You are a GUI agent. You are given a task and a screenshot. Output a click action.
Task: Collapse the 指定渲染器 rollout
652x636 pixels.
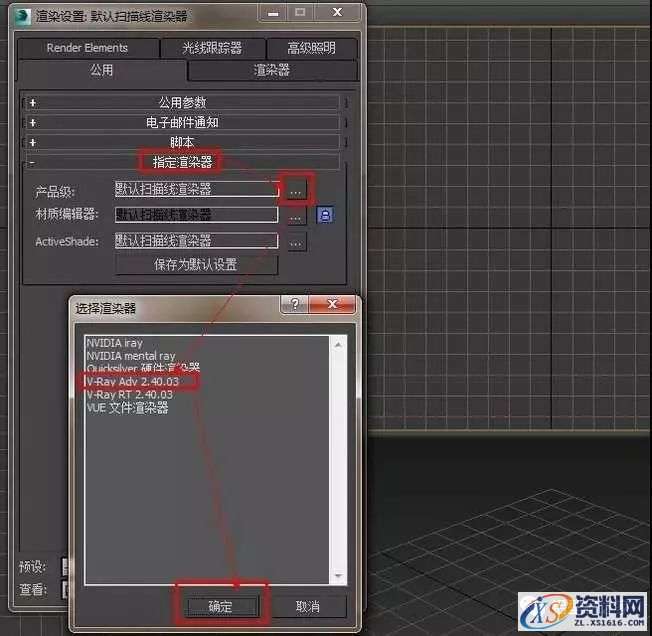183,162
